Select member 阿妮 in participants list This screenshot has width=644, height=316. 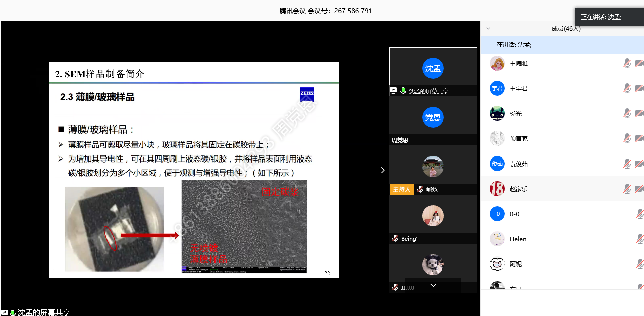pyautogui.click(x=515, y=264)
